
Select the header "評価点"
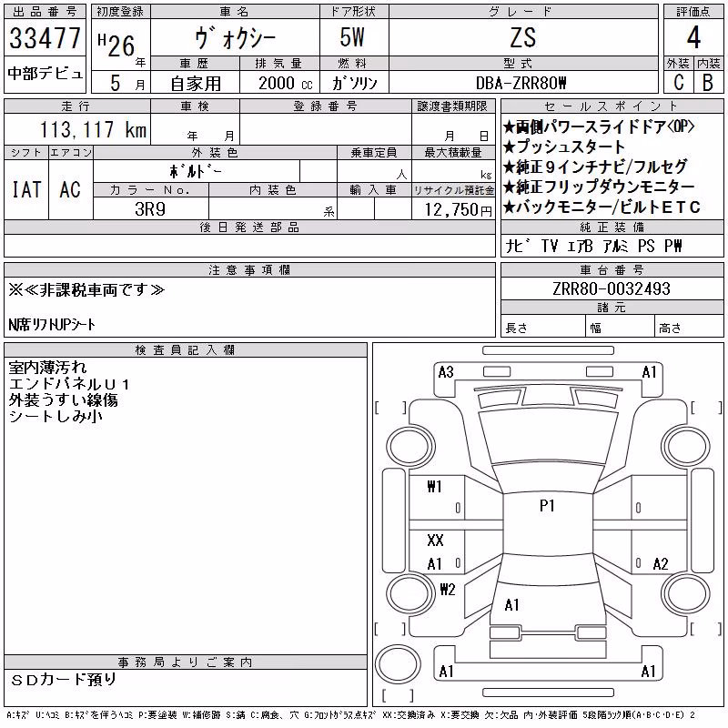pos(693,12)
